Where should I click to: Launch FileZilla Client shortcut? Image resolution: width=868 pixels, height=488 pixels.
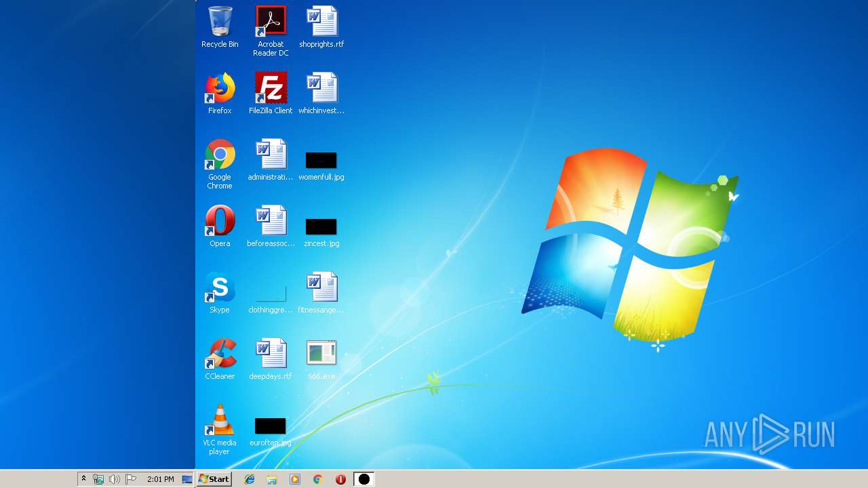tap(271, 94)
